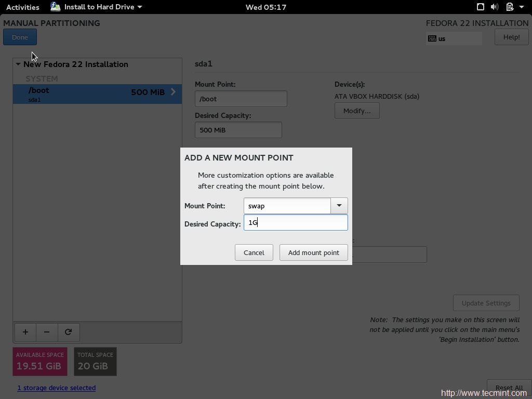Image resolution: width=532 pixels, height=399 pixels.
Task: Select the "us" keyboard layout indicator
Action: (x=453, y=38)
